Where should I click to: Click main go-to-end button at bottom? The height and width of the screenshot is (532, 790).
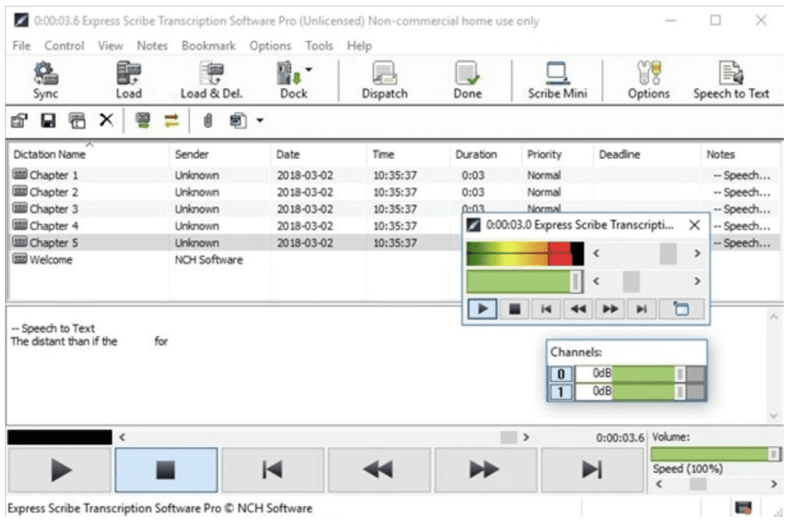(x=591, y=470)
